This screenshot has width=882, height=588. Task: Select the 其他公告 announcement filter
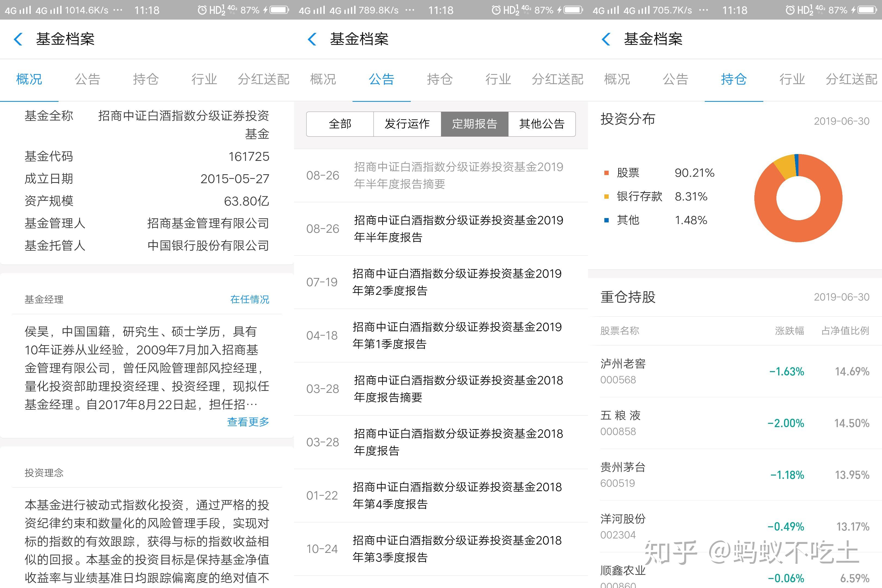(x=542, y=124)
